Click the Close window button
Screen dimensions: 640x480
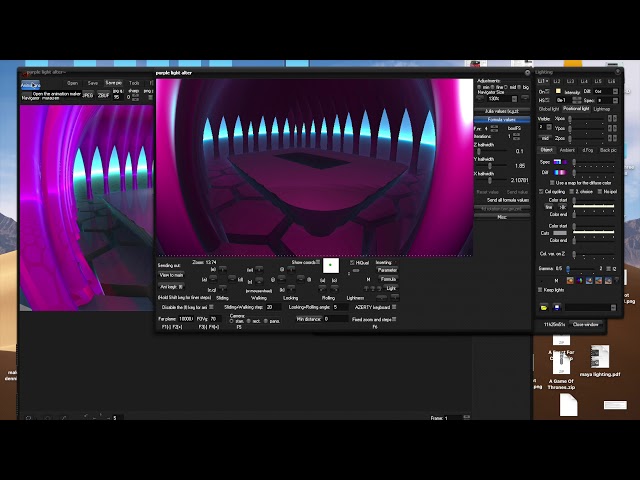[x=585, y=324]
